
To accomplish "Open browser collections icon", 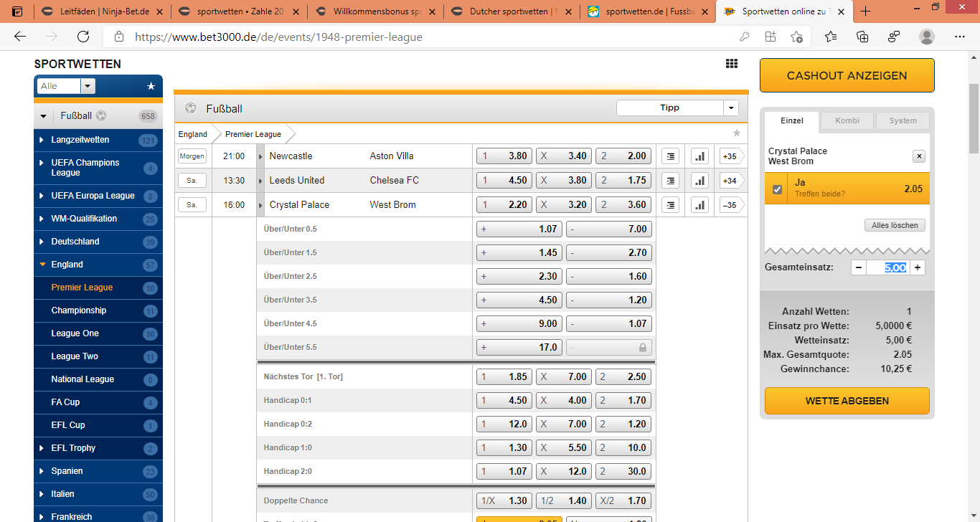I will [862, 37].
